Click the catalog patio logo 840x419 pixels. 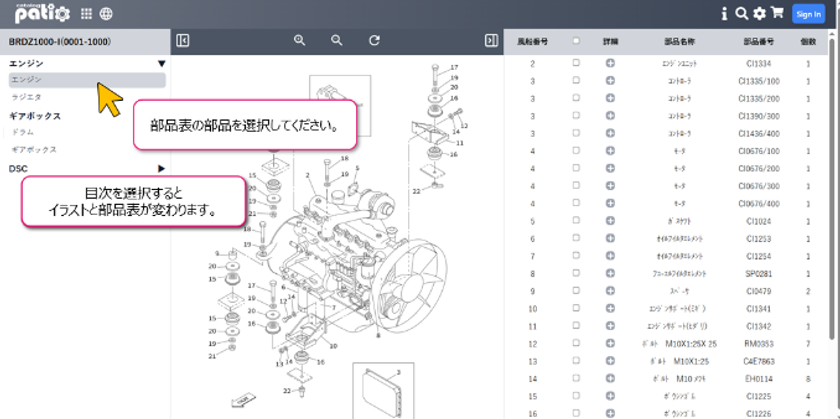coord(41,13)
